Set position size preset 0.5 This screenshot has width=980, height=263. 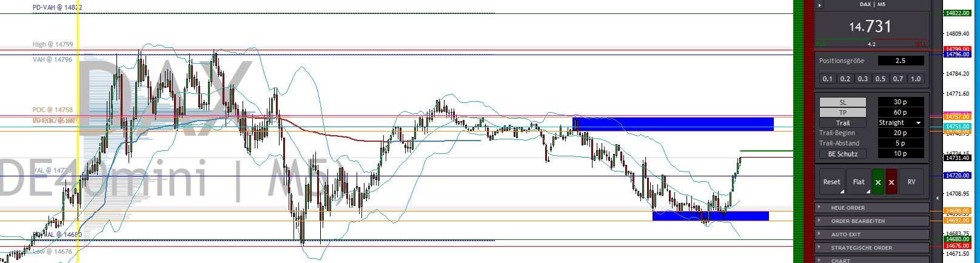(x=880, y=79)
